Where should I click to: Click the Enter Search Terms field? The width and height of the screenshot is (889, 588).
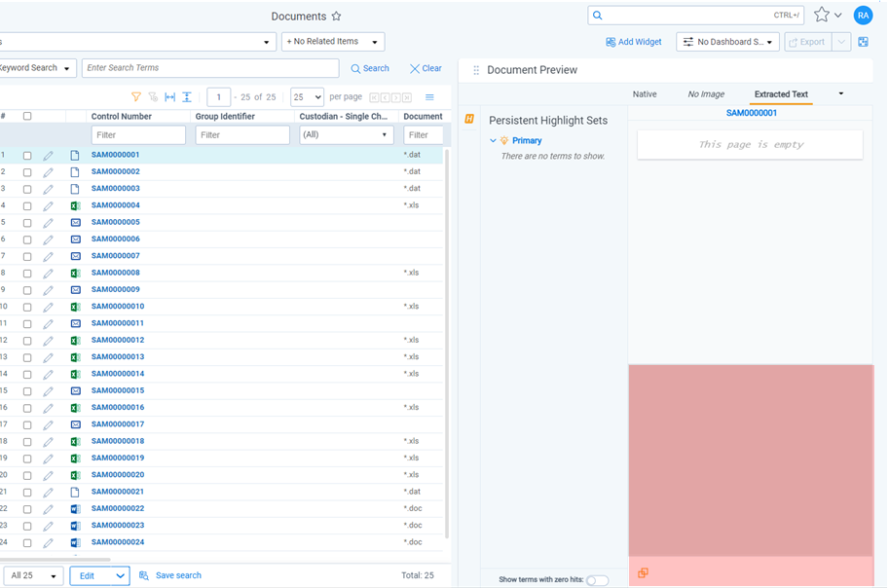click(x=210, y=68)
